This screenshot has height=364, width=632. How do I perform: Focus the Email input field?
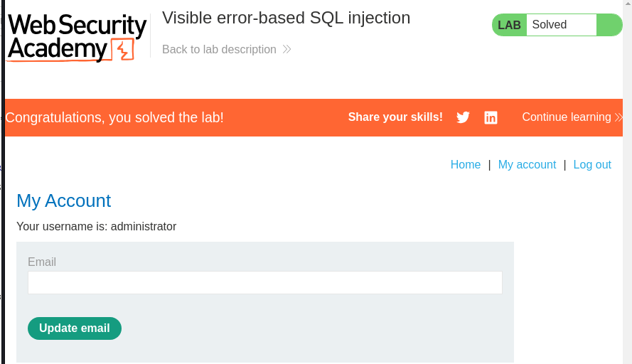[x=264, y=282]
